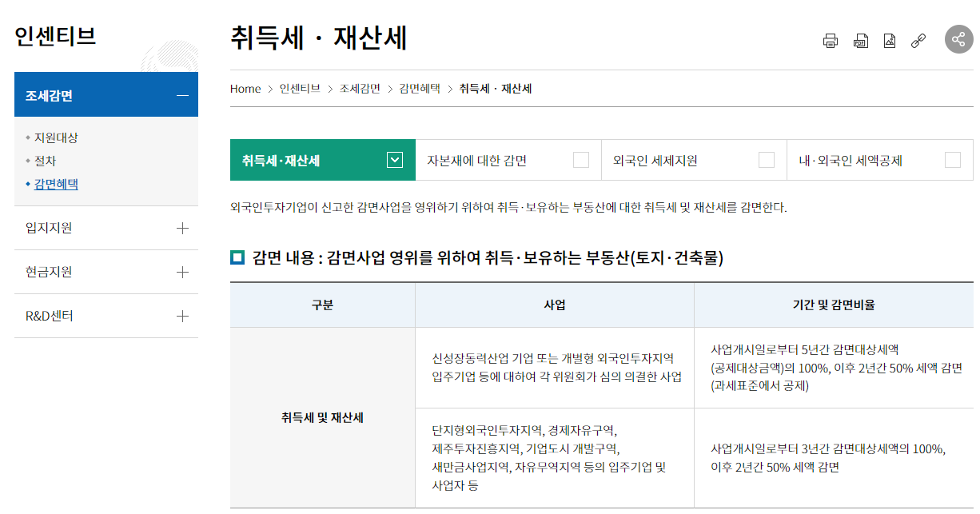Click the 취득세 및 재산세 row cell
The image size is (980, 514).
(x=323, y=417)
